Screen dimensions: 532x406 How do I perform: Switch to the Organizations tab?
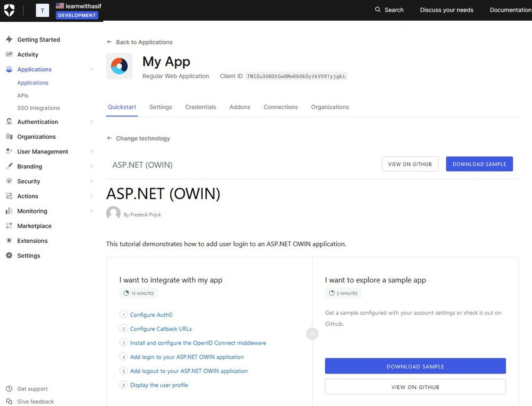tap(330, 107)
